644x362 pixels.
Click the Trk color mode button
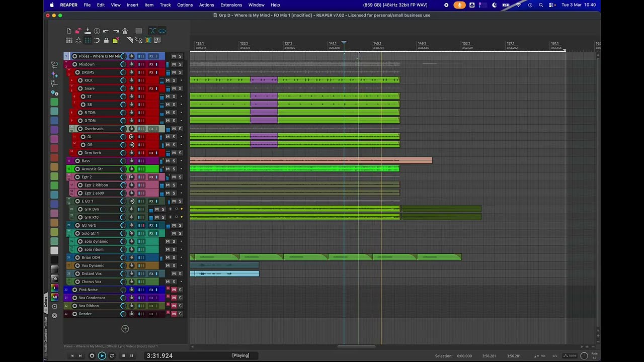[x=54, y=279]
